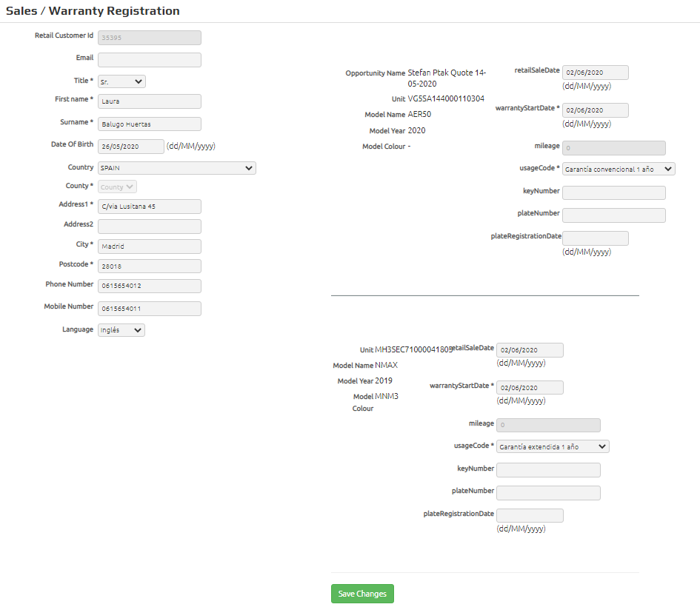The image size is (700, 607).
Task: Focus the First name field containing Laura
Action: [x=150, y=101]
